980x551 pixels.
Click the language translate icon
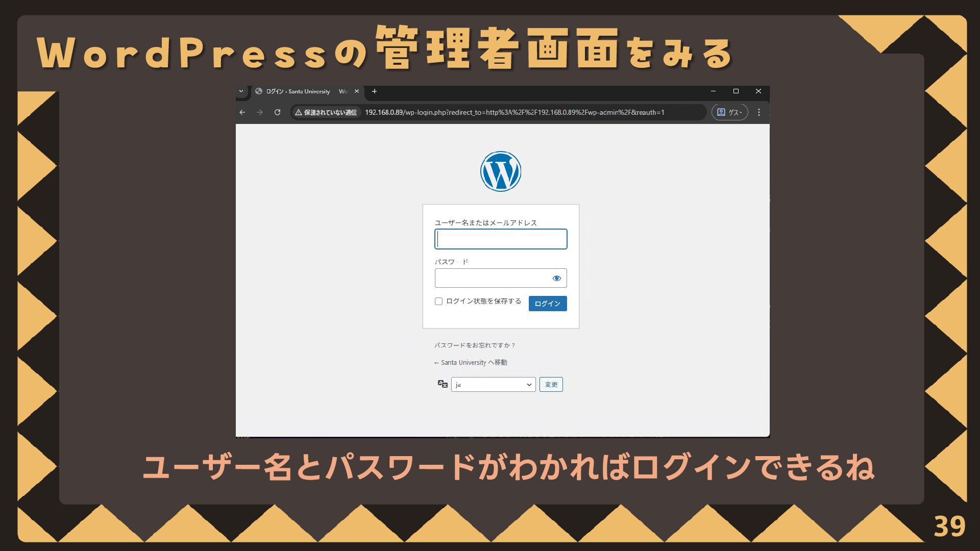pyautogui.click(x=443, y=384)
